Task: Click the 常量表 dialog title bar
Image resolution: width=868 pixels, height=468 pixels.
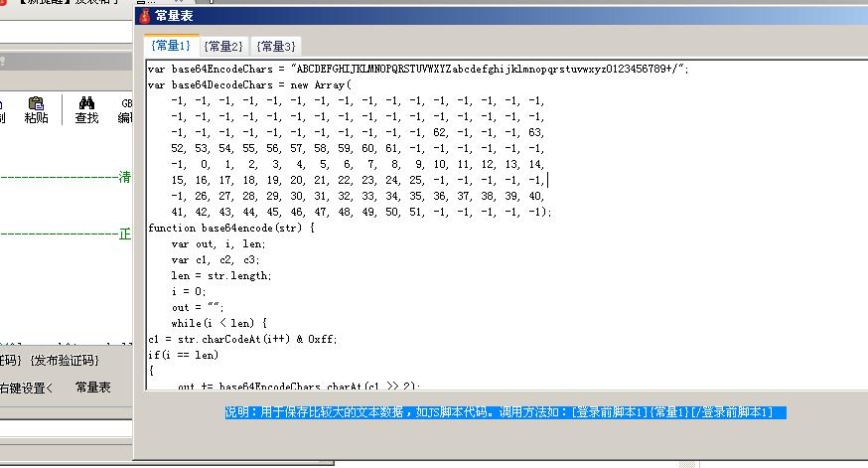Action: click(497, 16)
